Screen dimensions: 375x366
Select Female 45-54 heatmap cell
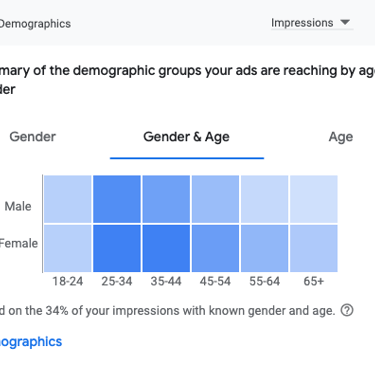coord(215,248)
